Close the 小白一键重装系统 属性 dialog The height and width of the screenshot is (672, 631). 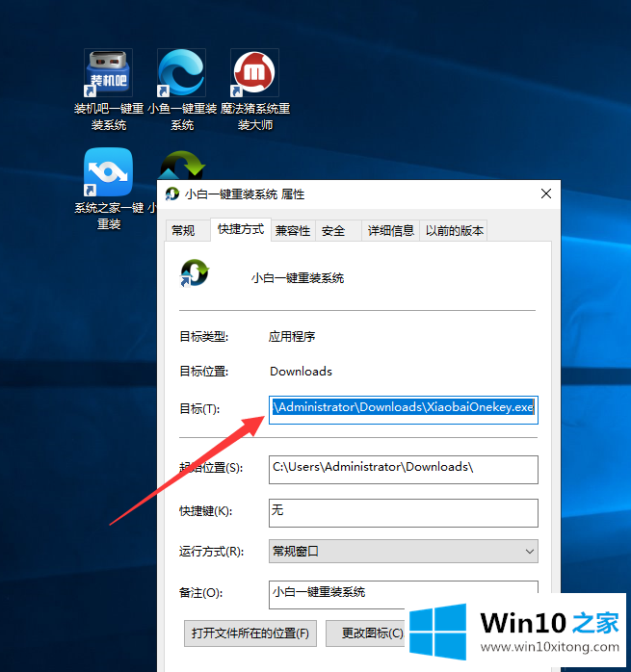click(546, 194)
